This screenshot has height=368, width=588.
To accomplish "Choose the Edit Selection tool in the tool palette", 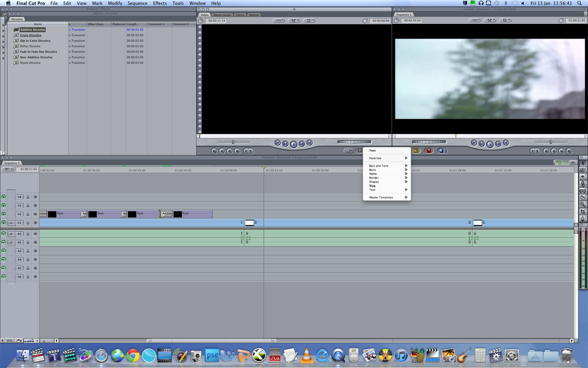I will point(583,170).
